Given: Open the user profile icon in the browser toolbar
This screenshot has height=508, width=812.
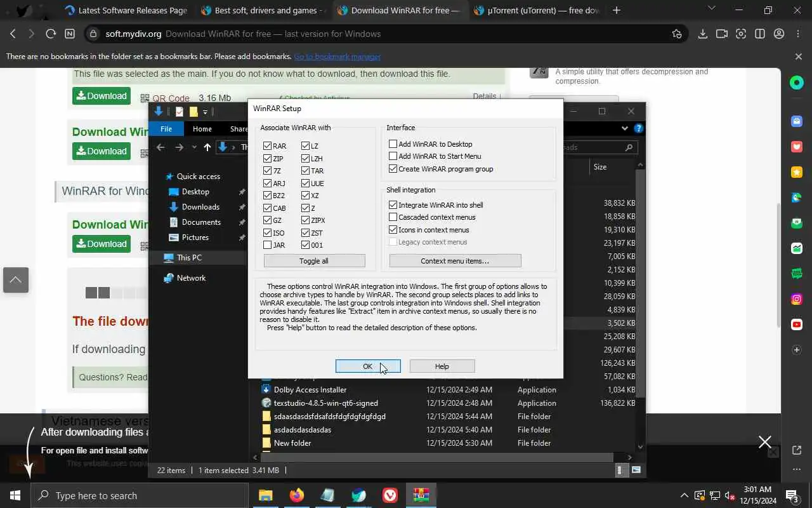Looking at the screenshot, I should (x=779, y=34).
